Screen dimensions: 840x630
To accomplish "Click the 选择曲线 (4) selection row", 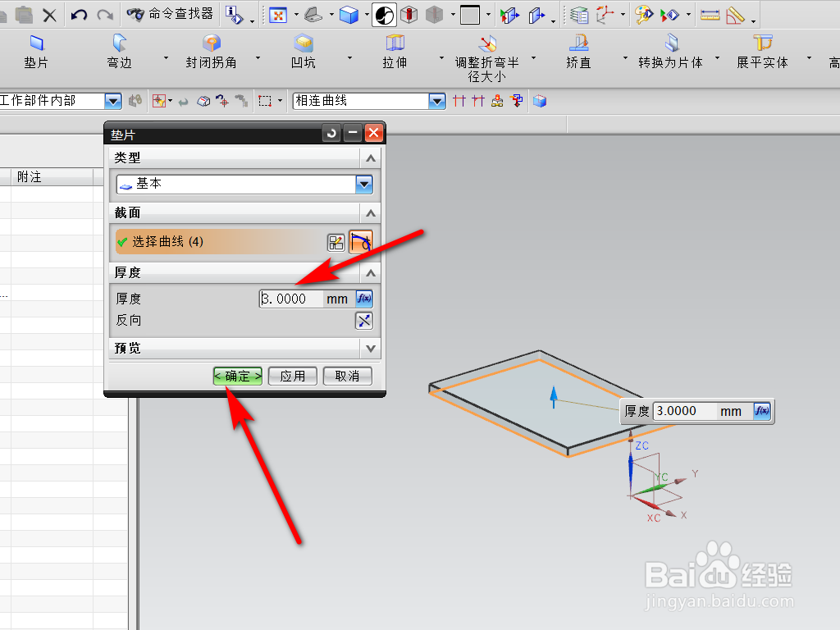I will coord(219,242).
